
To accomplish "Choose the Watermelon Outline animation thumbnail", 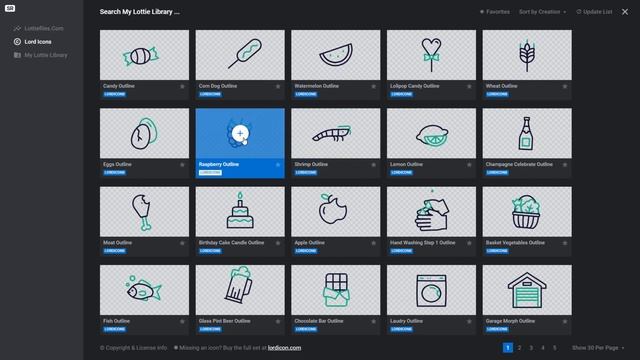I will 336,55.
